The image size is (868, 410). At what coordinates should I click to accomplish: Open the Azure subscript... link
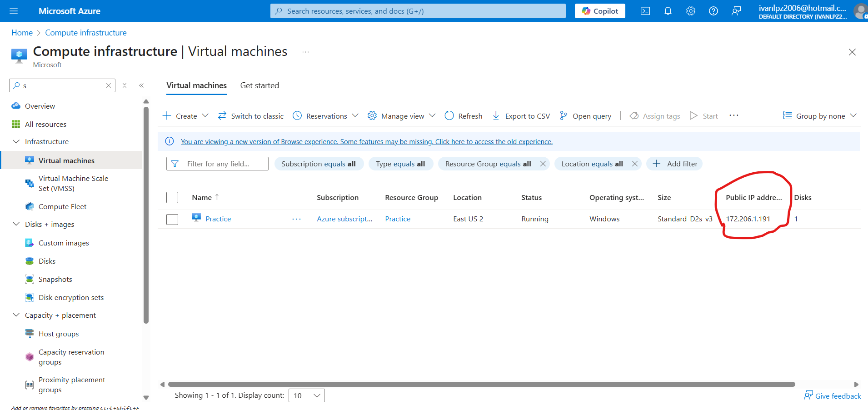(x=344, y=219)
